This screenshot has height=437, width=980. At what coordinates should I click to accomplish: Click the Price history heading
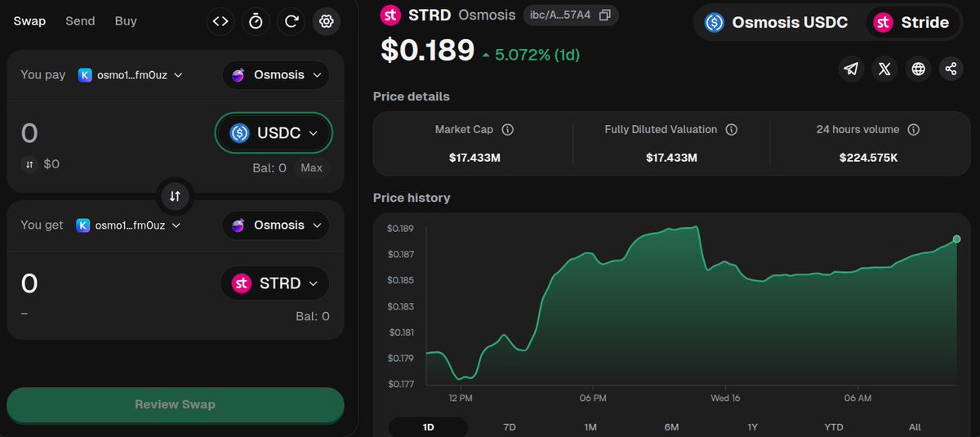point(412,198)
